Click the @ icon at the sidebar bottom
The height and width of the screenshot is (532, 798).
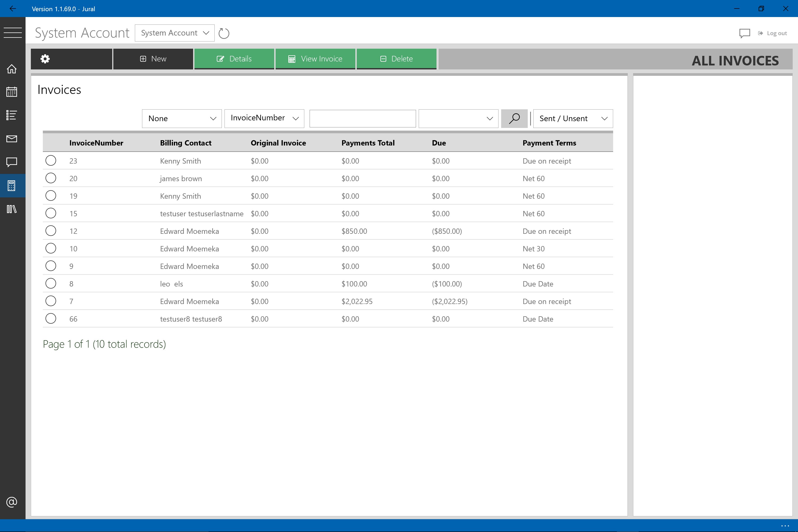click(12, 502)
